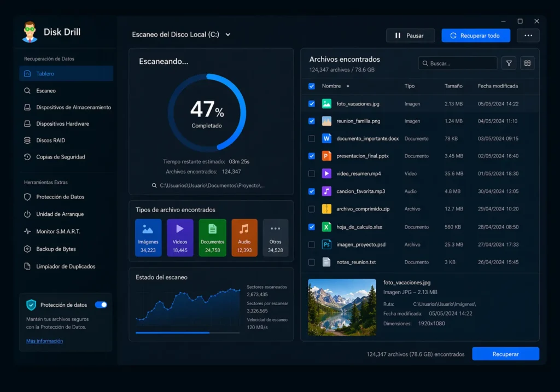Viewport: 560px width, 392px height.
Task: Expand the Escaneo del Disco Local dropdown
Action: tap(228, 35)
